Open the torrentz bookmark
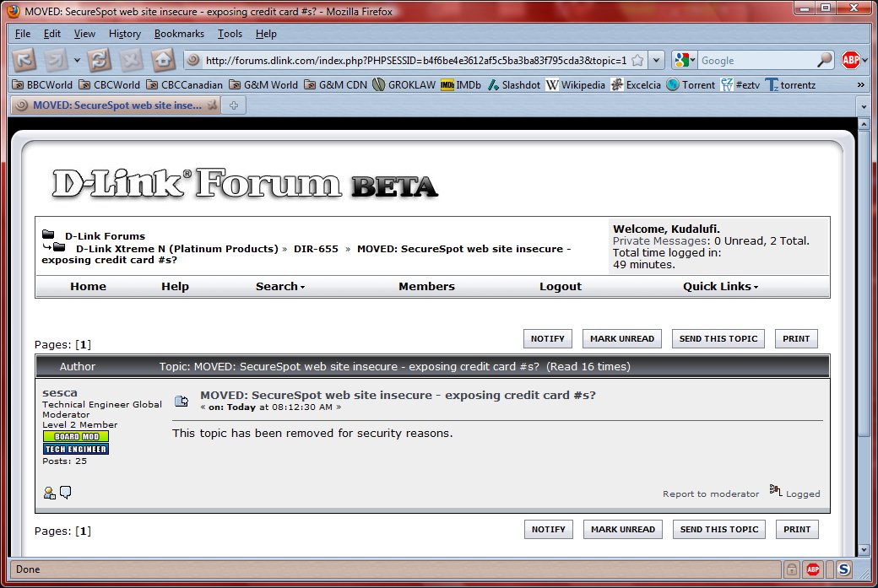The width and height of the screenshot is (878, 588). [x=791, y=85]
